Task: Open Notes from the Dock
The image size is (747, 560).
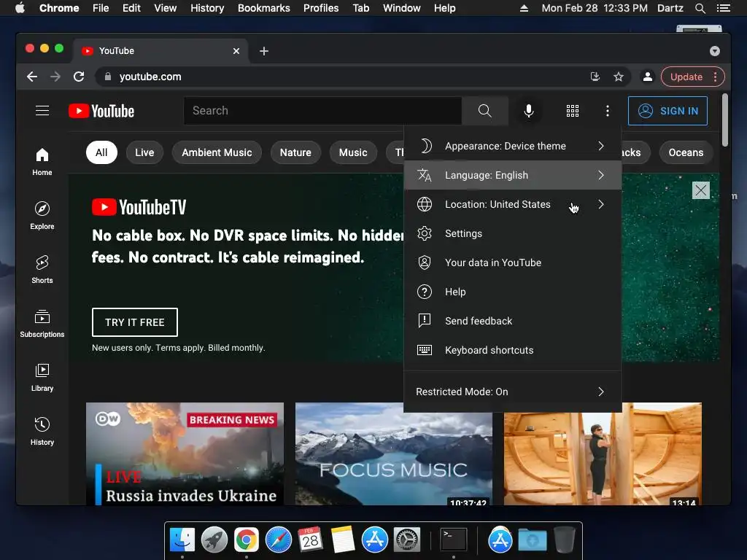Action: [343, 540]
